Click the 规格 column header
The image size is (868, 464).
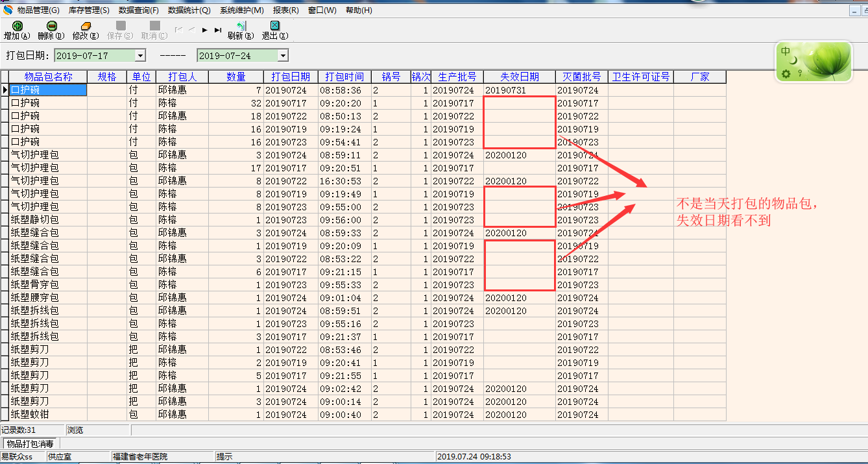coord(107,77)
